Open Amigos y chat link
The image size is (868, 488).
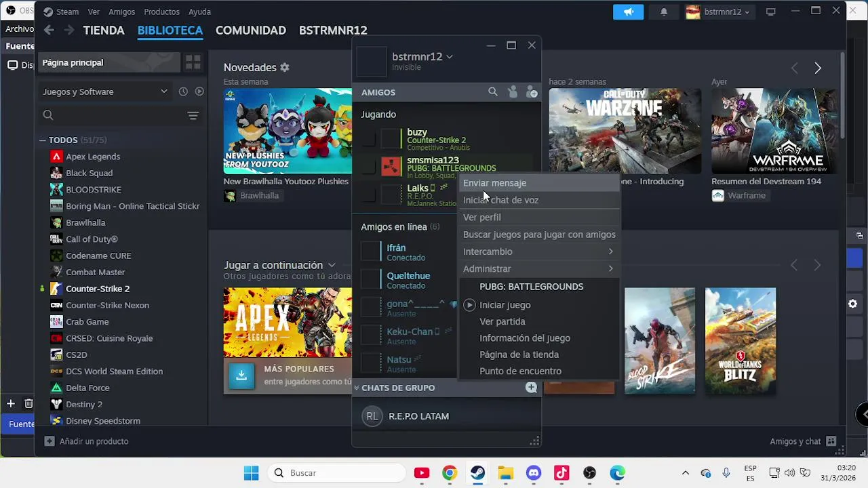click(x=795, y=441)
